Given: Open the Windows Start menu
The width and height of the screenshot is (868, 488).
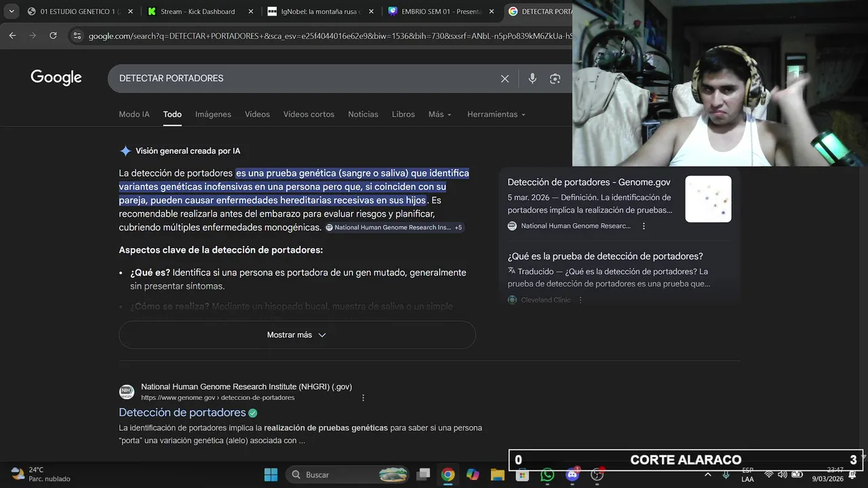Looking at the screenshot, I should click(x=271, y=474).
